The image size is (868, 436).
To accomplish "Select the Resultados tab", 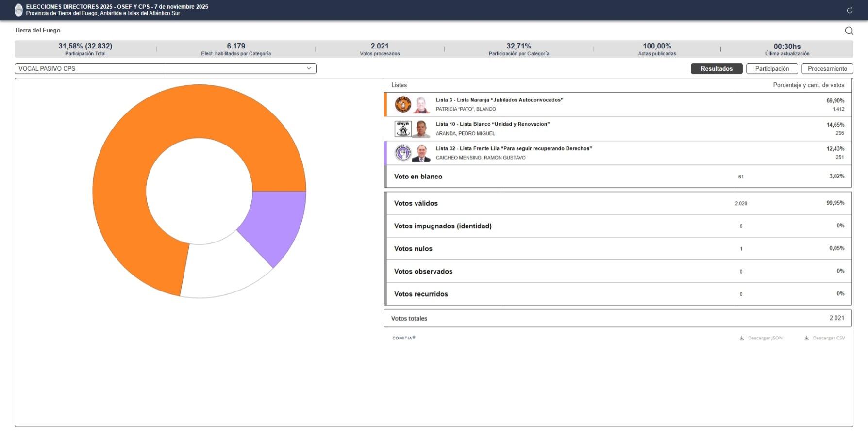I will [716, 69].
